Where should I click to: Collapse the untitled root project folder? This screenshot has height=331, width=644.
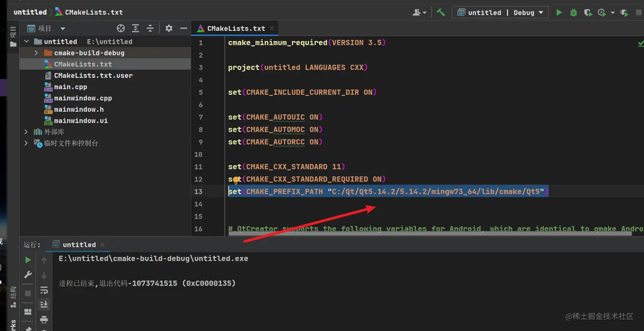click(x=26, y=42)
